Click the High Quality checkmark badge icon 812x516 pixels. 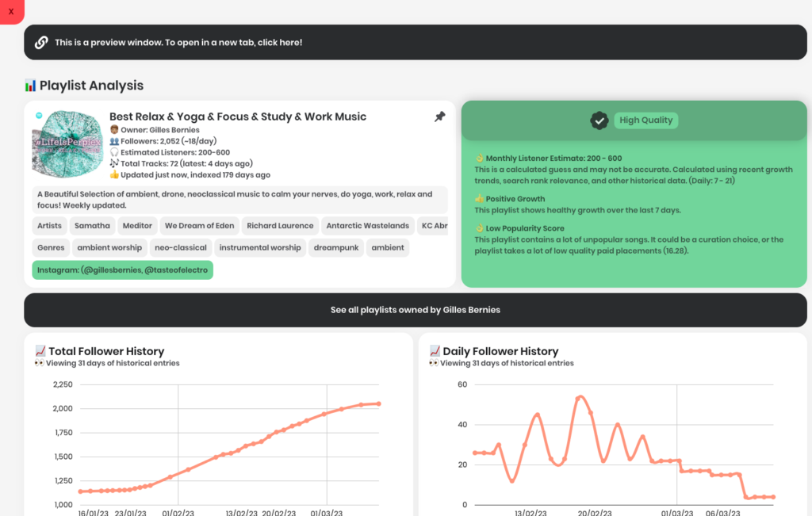tap(599, 120)
